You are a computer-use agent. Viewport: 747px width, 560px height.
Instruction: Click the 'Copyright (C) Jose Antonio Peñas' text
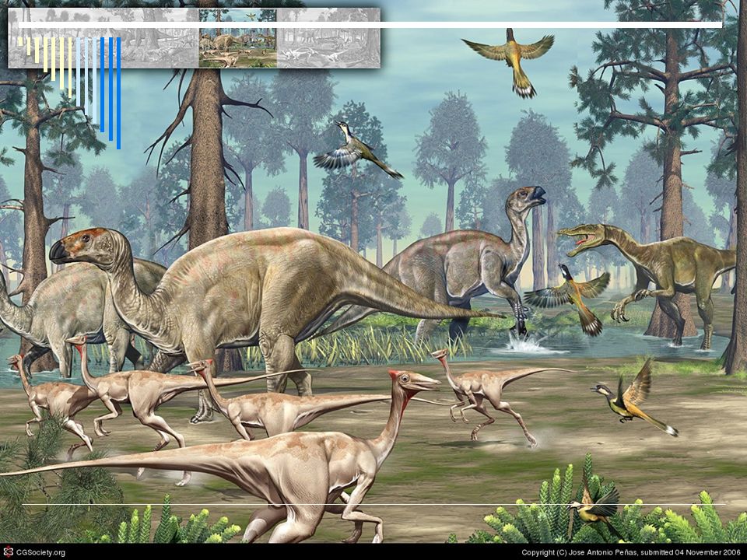579,553
